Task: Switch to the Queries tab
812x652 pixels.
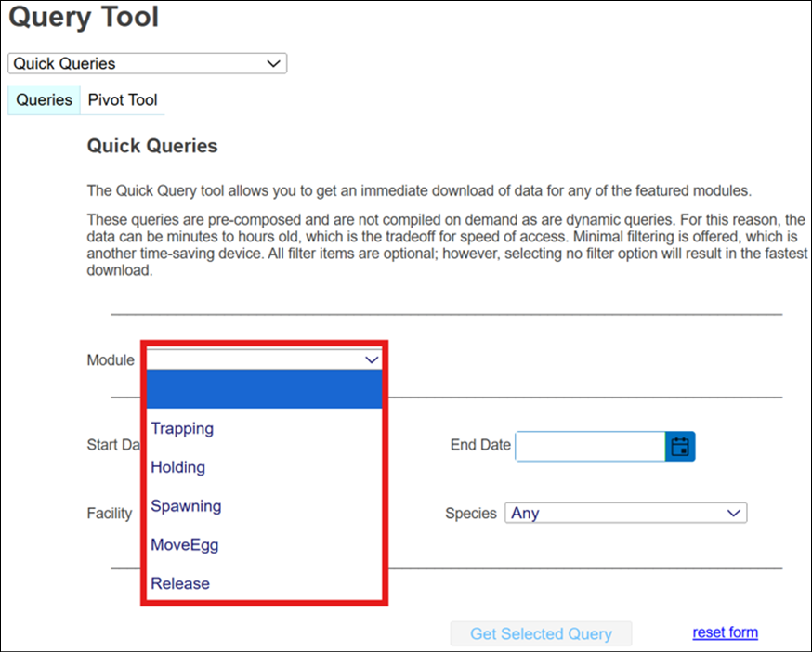Action: coord(44,99)
